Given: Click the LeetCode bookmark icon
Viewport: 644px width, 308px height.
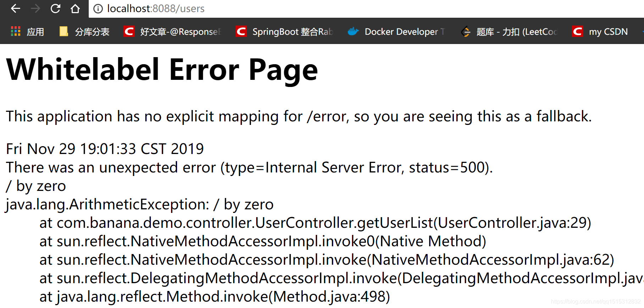Looking at the screenshot, I should click(466, 32).
